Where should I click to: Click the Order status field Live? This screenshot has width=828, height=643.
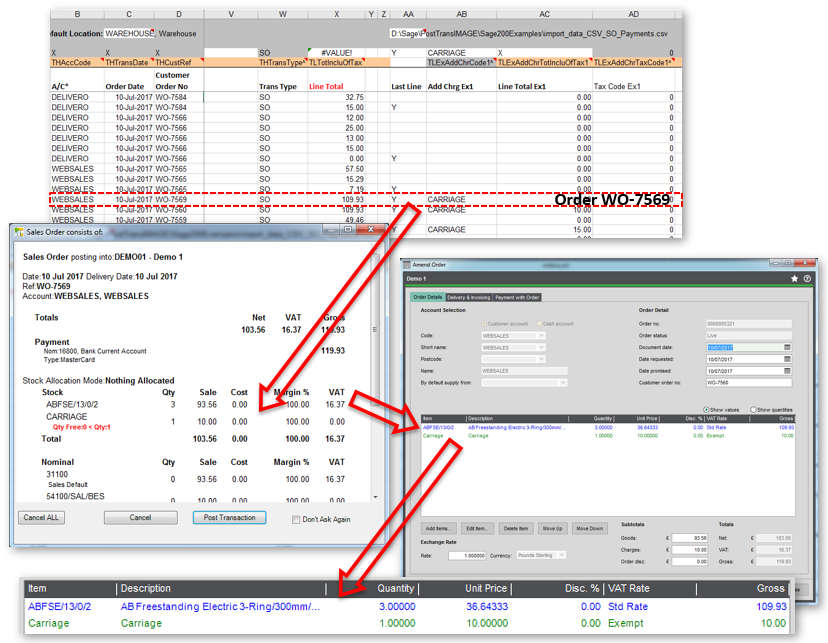pyautogui.click(x=749, y=335)
